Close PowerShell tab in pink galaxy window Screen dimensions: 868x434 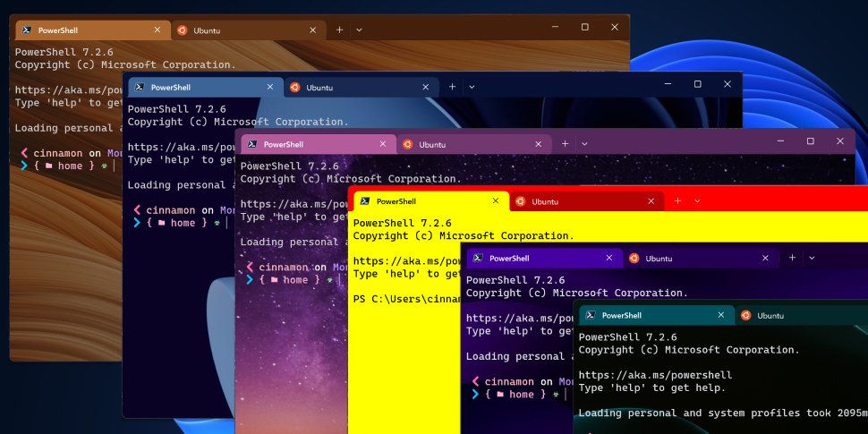tap(382, 144)
